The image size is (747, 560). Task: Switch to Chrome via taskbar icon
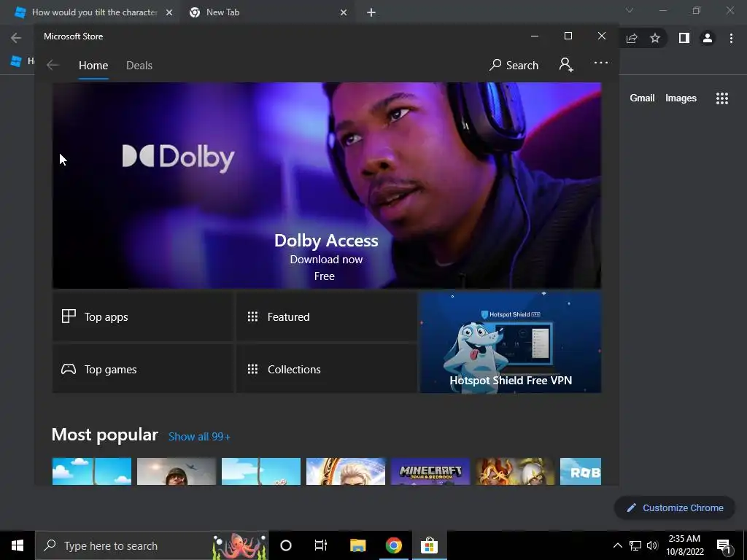tap(393, 545)
